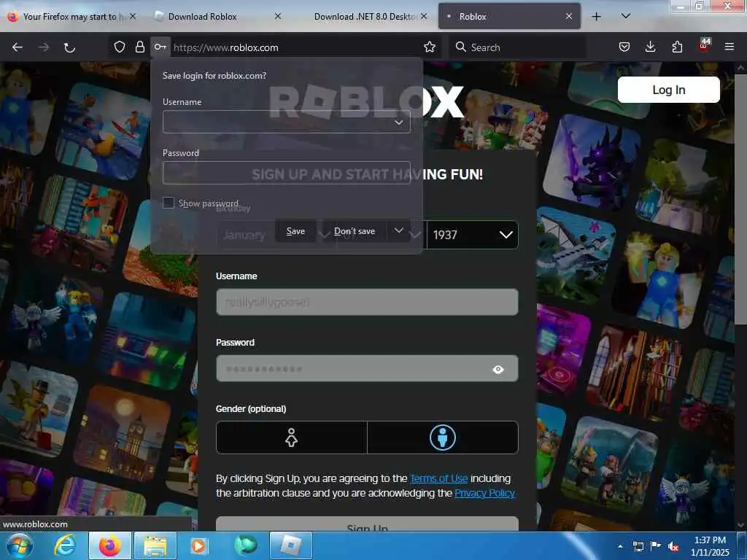Click the browser Search box
This screenshot has width=747, height=560.
[517, 47]
